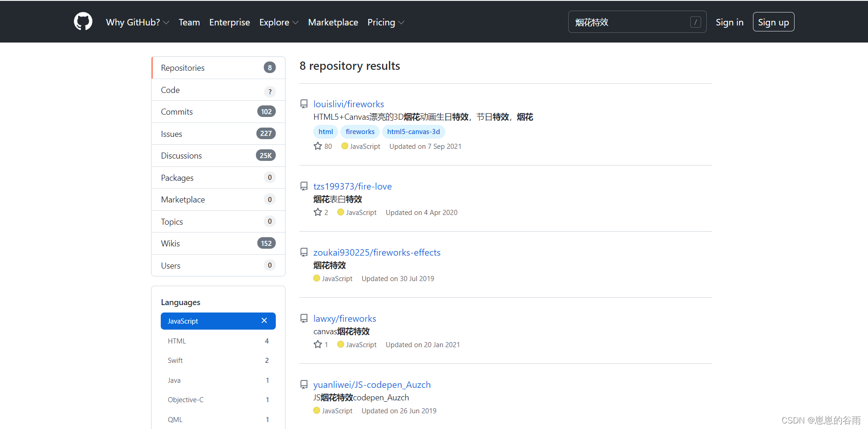Select the Issues results category
This screenshot has height=429, width=868.
click(218, 134)
